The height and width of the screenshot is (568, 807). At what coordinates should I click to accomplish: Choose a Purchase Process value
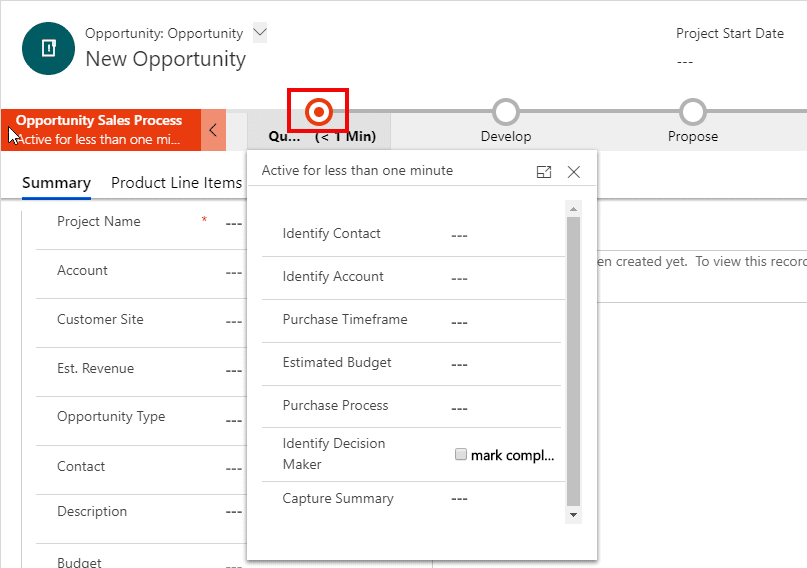point(459,408)
